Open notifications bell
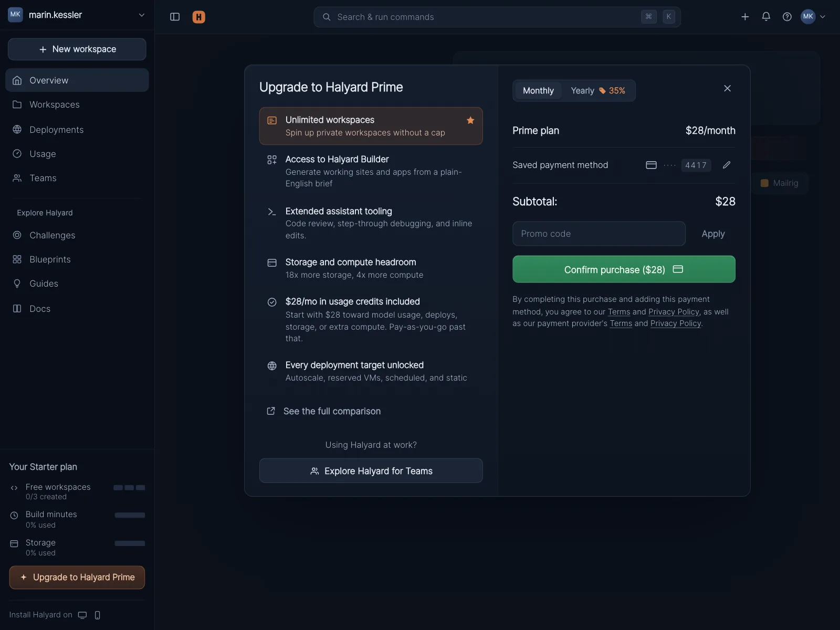 point(766,17)
